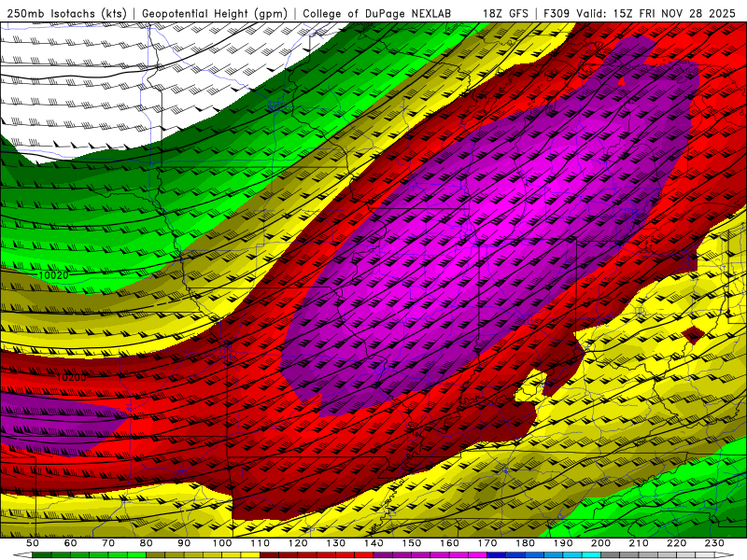This screenshot has height=560, width=747.
Task: Click the 160 value on the color scale
Action: (x=449, y=543)
